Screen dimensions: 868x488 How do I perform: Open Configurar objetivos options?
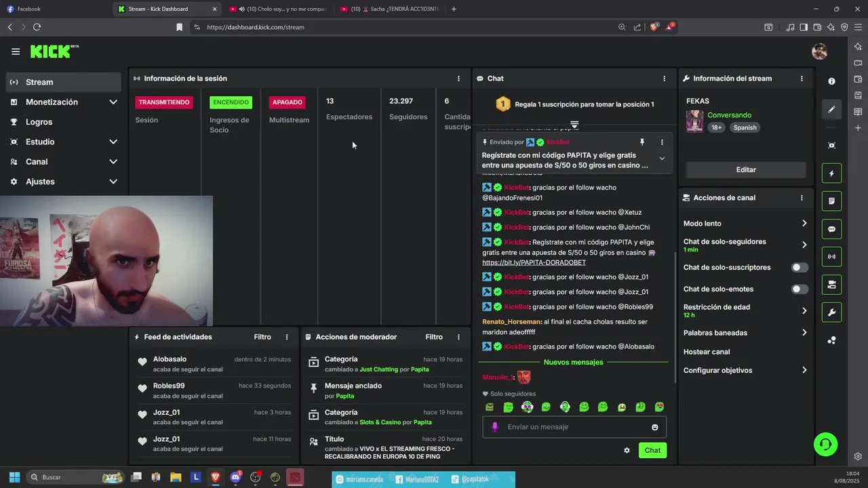coord(745,371)
